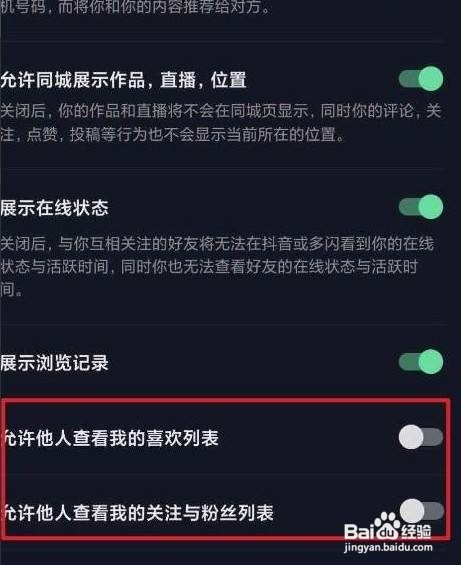
Task: Tap the 展示浏览记录 label
Action: [x=54, y=363]
